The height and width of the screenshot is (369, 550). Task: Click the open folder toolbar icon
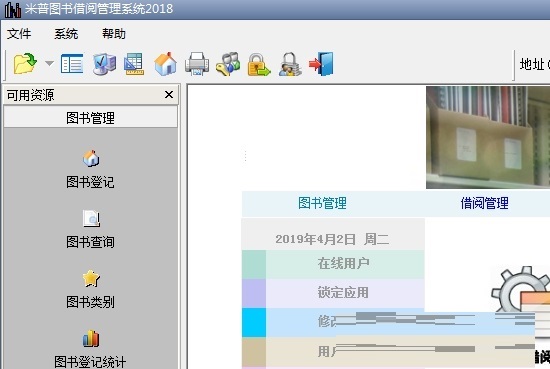(25, 64)
